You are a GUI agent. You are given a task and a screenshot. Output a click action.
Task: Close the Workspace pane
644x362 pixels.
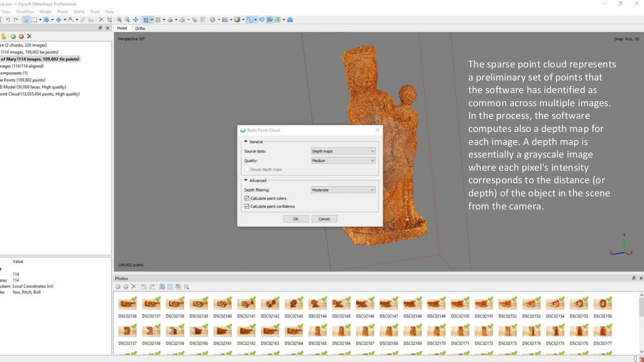[108, 28]
